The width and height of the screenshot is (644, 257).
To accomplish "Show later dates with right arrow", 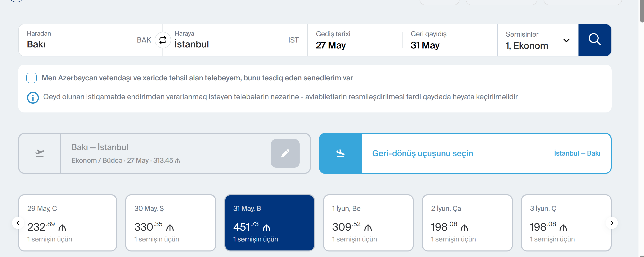I will (611, 223).
